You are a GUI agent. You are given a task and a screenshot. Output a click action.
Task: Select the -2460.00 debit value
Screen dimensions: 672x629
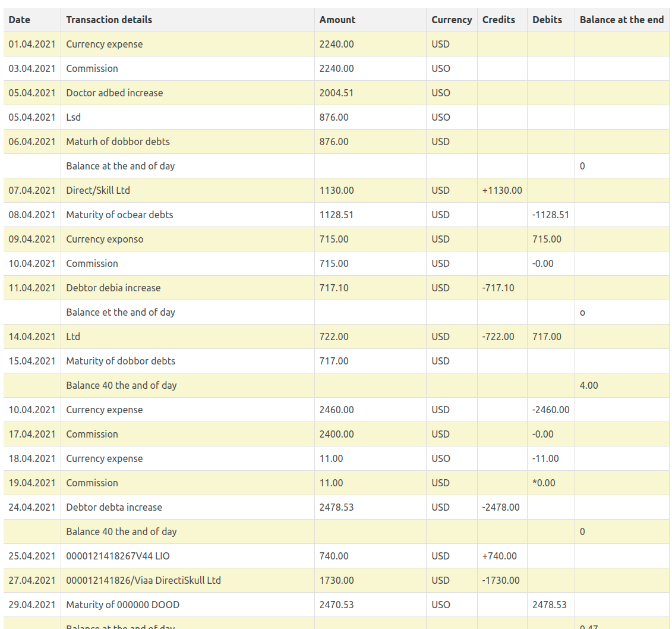(550, 410)
